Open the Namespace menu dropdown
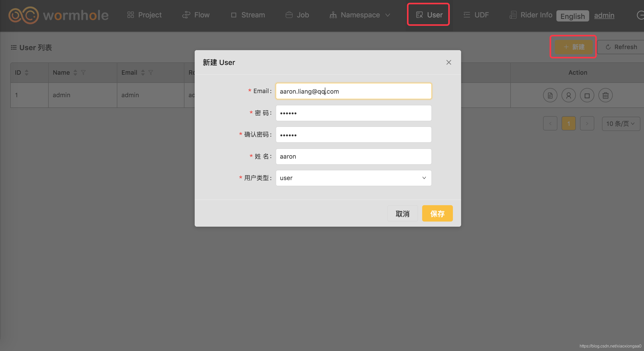The width and height of the screenshot is (644, 351). pos(360,15)
